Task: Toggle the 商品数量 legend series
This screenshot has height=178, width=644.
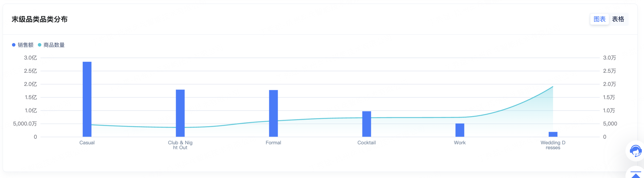Action: (54, 45)
